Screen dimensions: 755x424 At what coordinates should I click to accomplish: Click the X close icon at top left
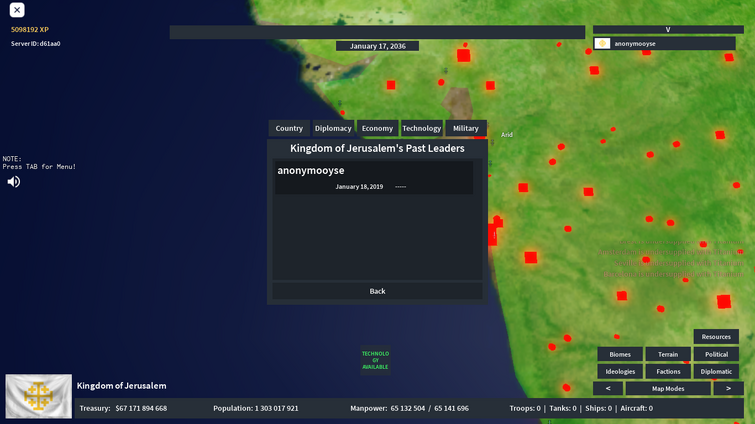click(x=17, y=10)
